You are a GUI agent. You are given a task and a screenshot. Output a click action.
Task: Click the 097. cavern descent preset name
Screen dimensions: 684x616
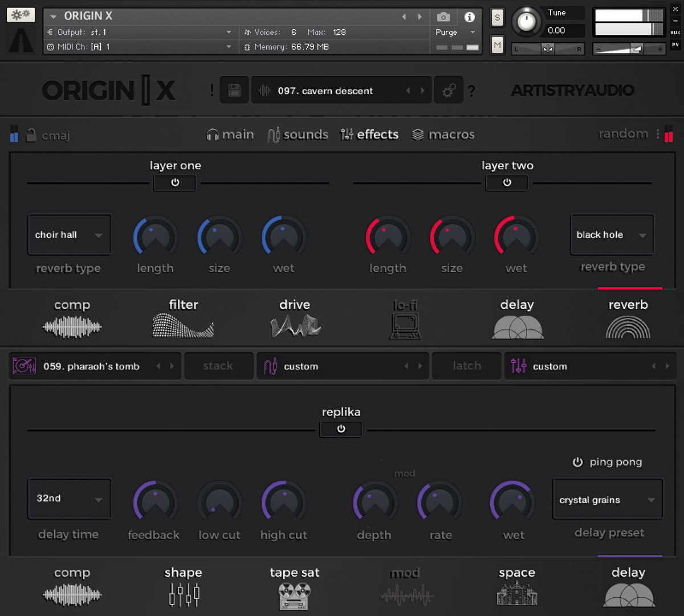click(x=325, y=91)
